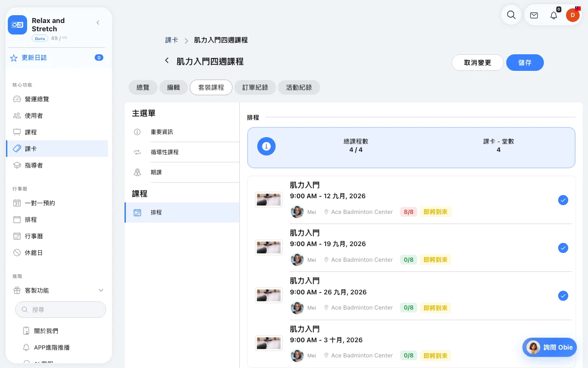This screenshot has height=368, width=588.
Task: Click the 更新日誌 count badge 0
Action: 99,57
